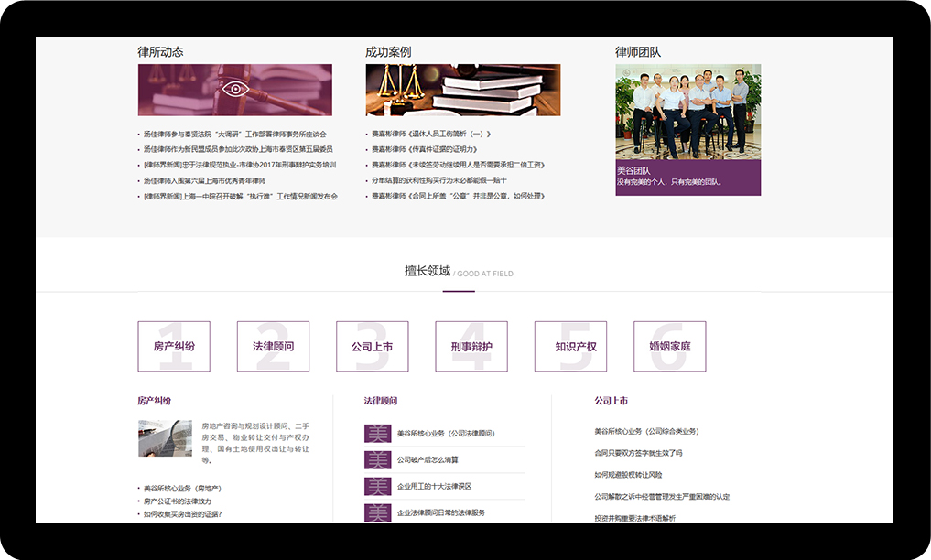This screenshot has height=560, width=931.
Task: Select the 房产纠纷 field tab box
Action: point(174,347)
